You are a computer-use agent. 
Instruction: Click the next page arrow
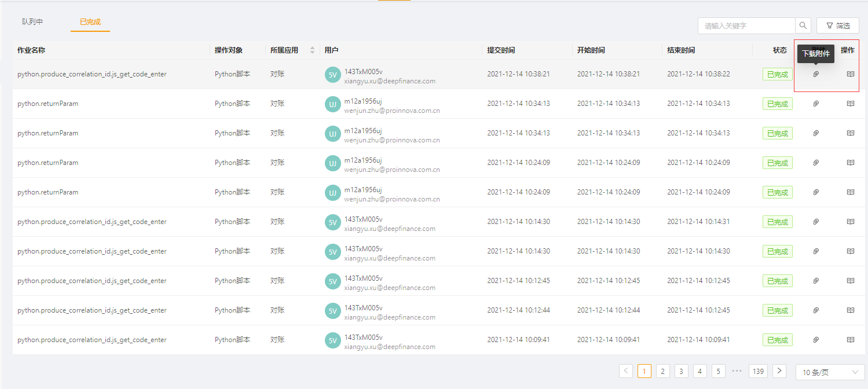[x=779, y=371]
